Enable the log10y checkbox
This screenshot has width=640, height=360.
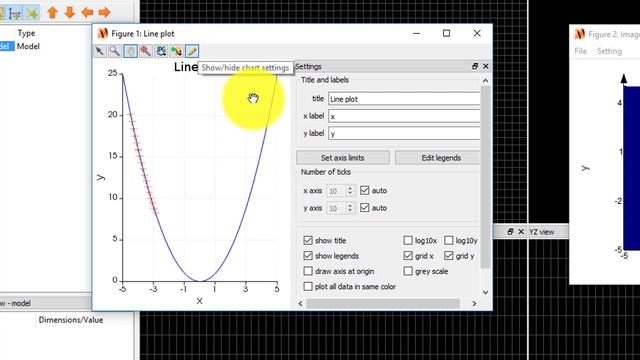pos(449,240)
